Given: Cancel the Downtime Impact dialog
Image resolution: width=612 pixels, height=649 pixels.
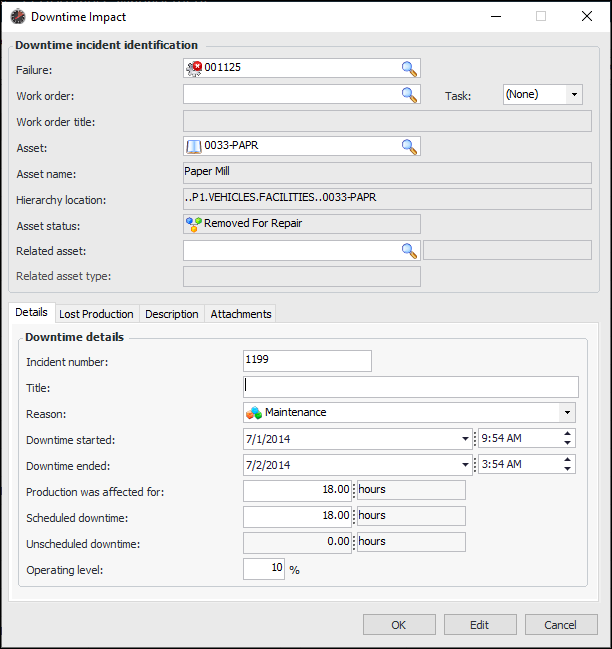Looking at the screenshot, I should pyautogui.click(x=560, y=625).
